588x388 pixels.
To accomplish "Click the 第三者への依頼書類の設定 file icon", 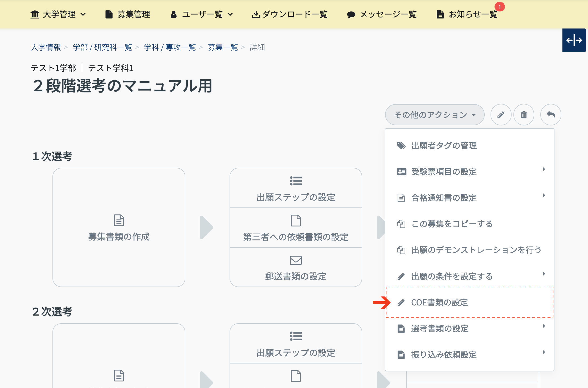I will pyautogui.click(x=296, y=220).
